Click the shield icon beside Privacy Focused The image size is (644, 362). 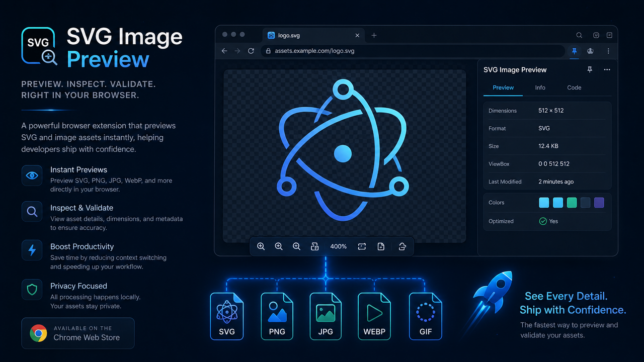pyautogui.click(x=32, y=290)
